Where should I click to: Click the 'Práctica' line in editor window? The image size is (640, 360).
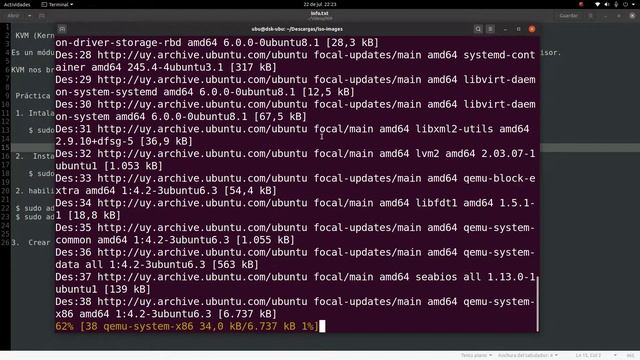33,96
